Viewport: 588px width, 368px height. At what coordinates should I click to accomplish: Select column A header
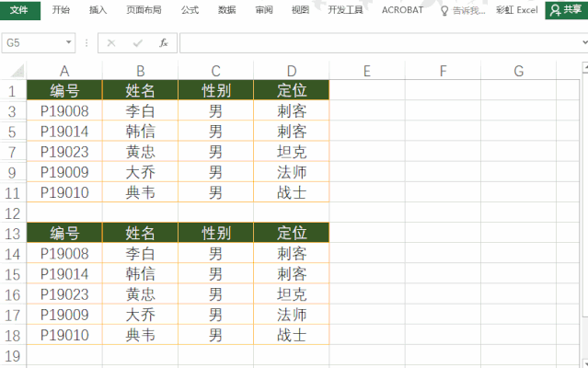(x=64, y=71)
